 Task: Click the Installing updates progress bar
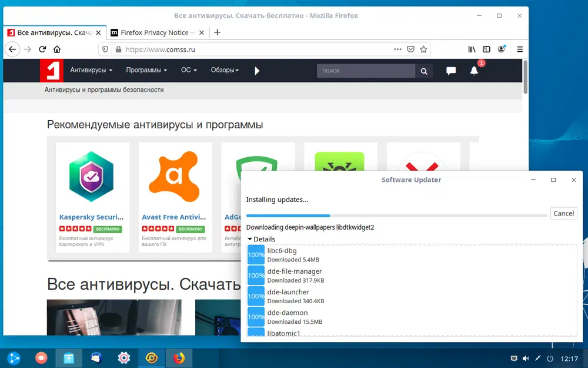pos(397,216)
